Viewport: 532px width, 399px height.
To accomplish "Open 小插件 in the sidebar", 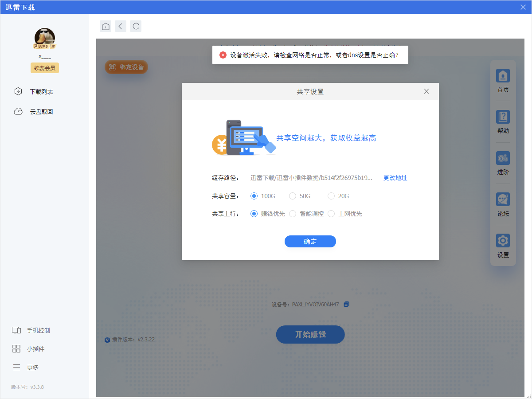I will tap(36, 349).
